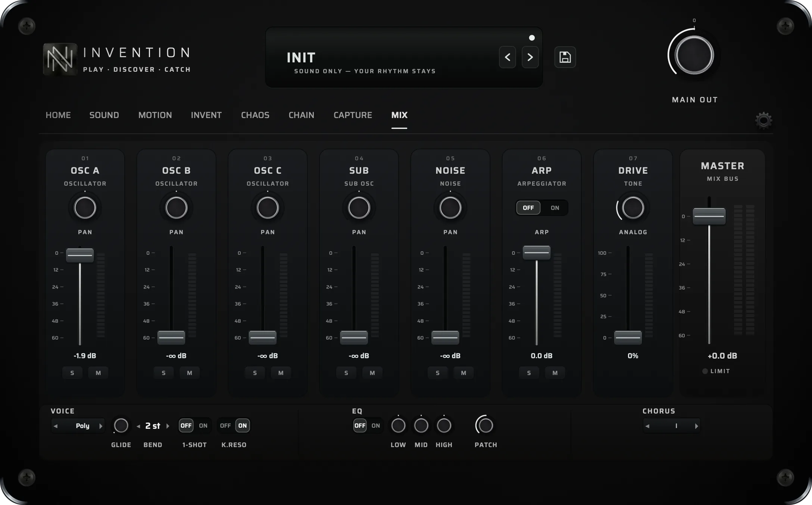Increase the bend range arrow

pos(168,426)
